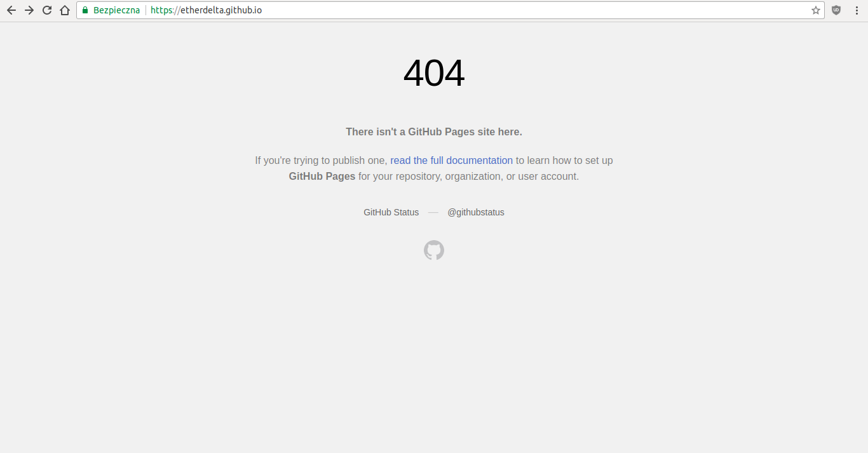Screen dimensions: 868x453
Task: Open the uBlock shield extension
Action: coord(836,10)
